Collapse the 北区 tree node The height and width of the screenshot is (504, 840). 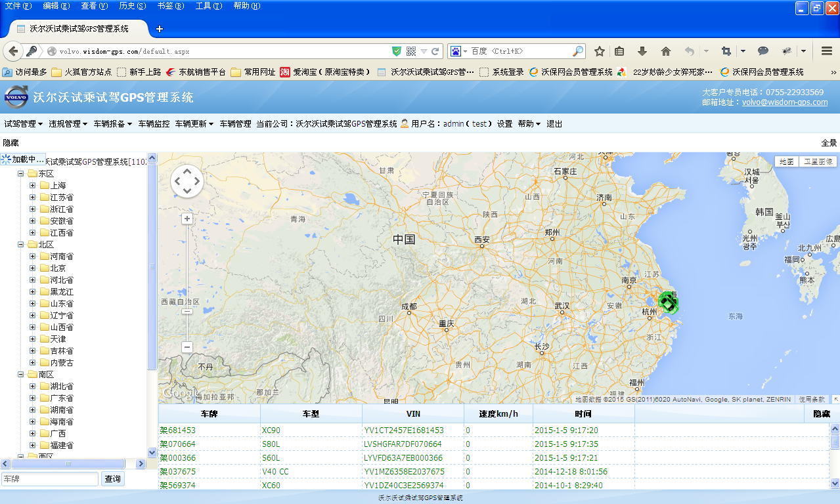[x=21, y=245]
